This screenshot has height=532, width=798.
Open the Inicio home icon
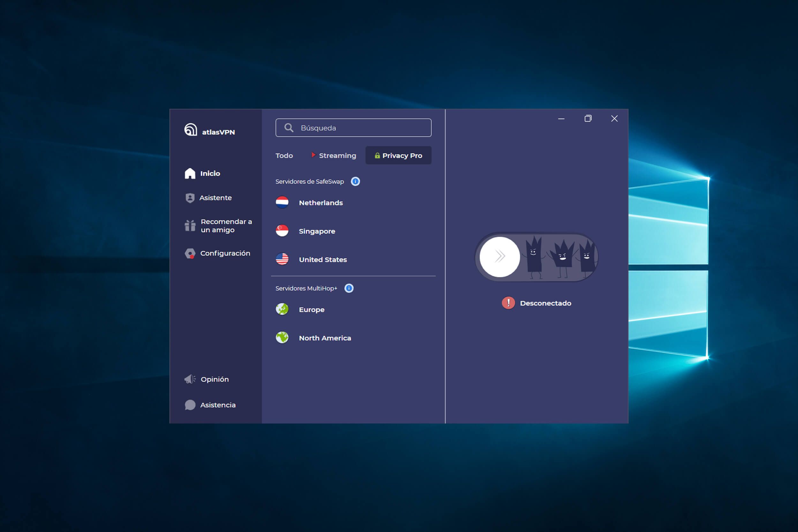pyautogui.click(x=190, y=173)
